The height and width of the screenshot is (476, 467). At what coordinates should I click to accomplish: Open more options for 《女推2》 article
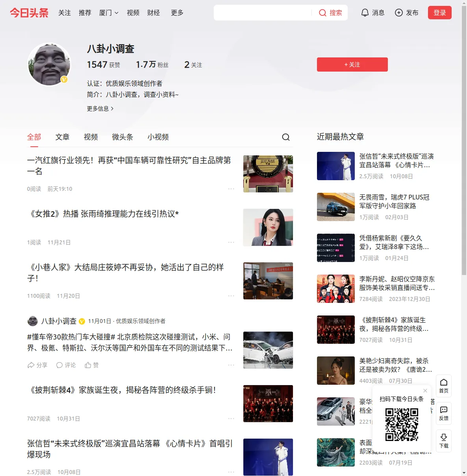(231, 242)
